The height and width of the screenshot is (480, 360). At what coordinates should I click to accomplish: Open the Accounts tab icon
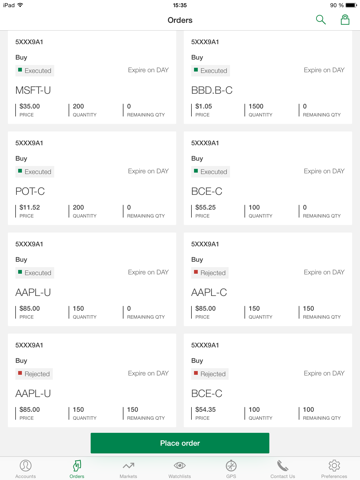pyautogui.click(x=26, y=466)
